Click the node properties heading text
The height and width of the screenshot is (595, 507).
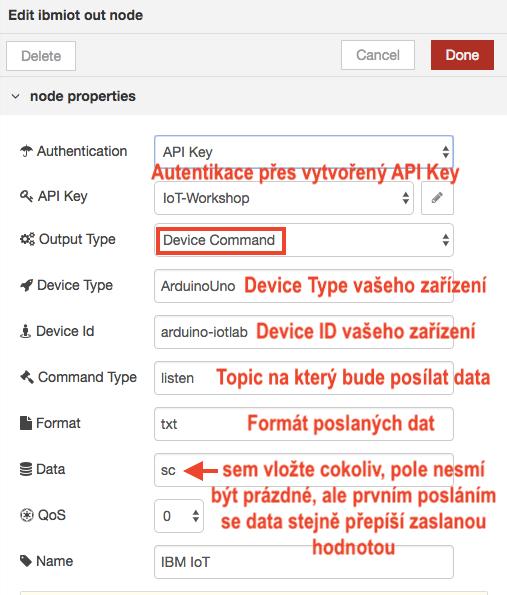[83, 96]
